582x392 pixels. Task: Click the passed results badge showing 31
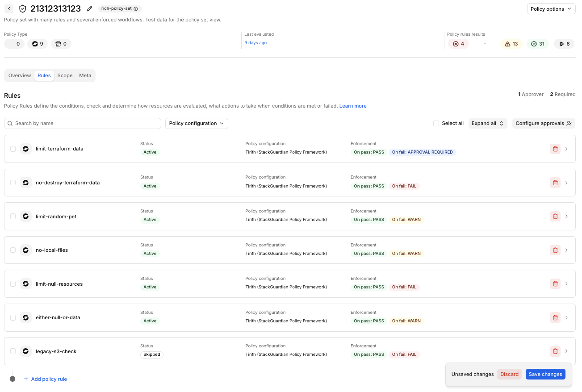(x=538, y=44)
